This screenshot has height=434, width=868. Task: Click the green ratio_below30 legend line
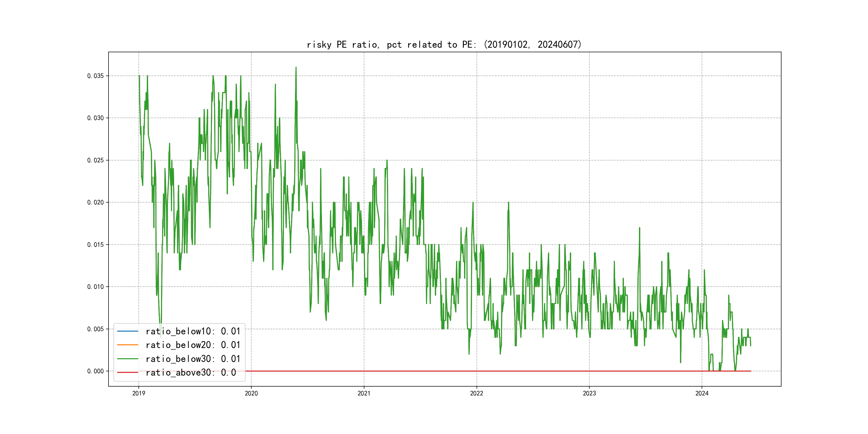(127, 359)
